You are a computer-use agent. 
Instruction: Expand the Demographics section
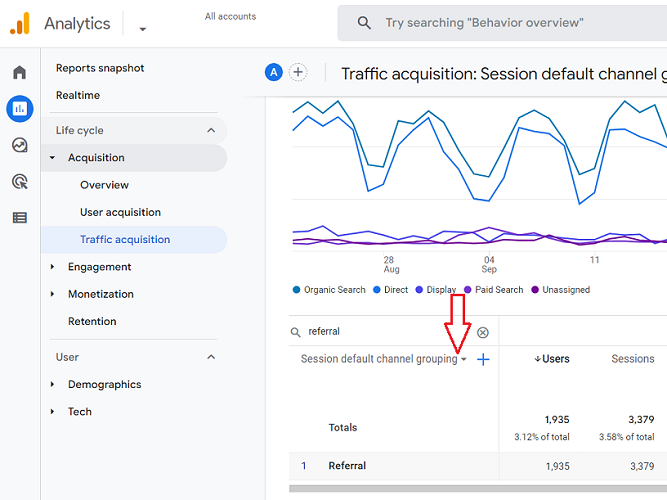point(52,384)
